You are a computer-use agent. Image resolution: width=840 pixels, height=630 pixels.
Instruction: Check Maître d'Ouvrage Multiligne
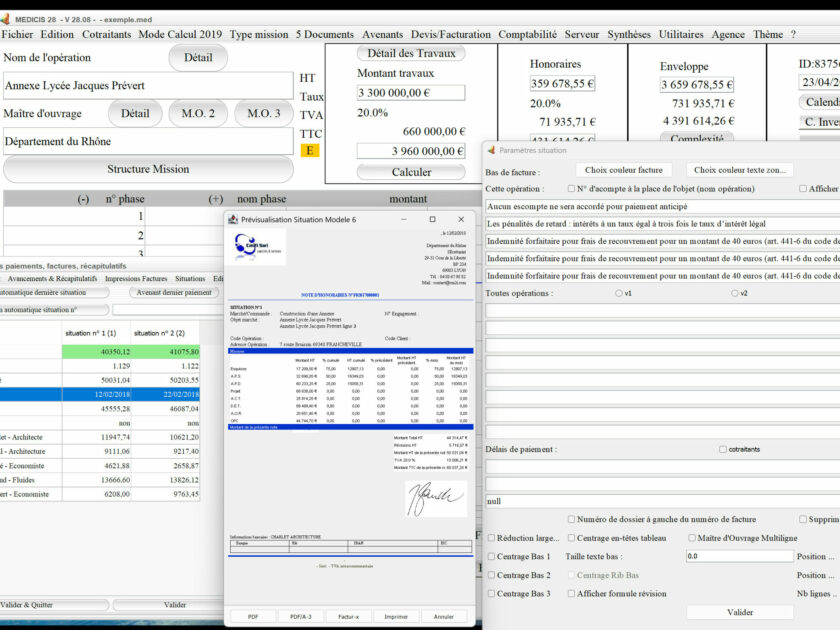pyautogui.click(x=692, y=538)
